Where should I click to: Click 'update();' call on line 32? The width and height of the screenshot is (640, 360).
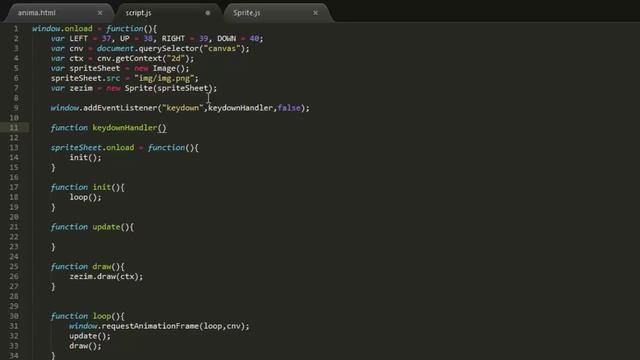tap(90, 336)
